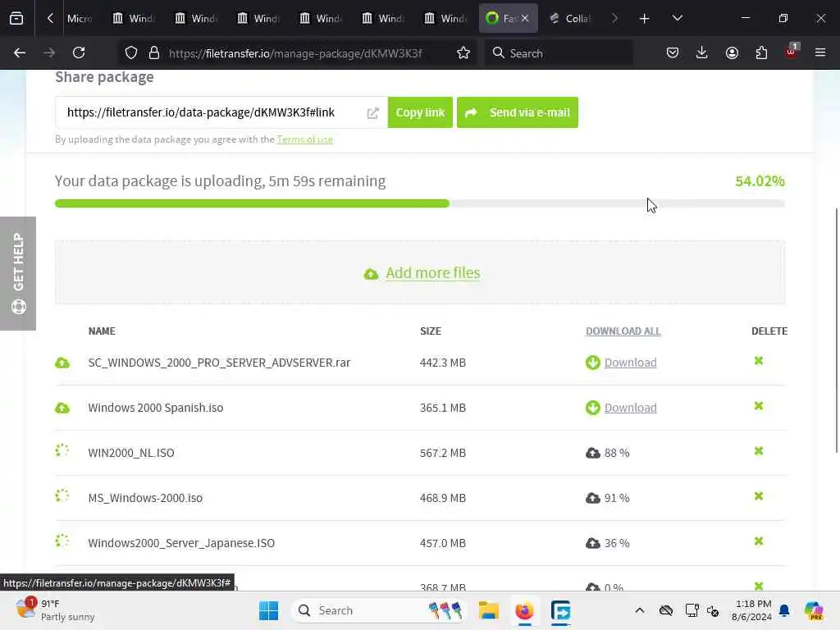Show hidden system tray icons

tap(639, 610)
